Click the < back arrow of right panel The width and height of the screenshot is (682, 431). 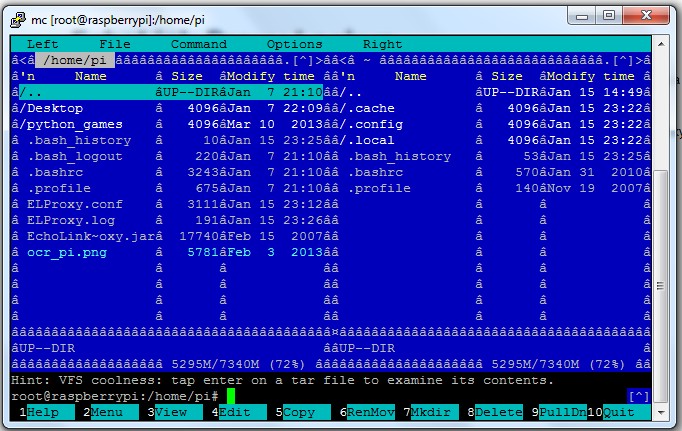343,60
